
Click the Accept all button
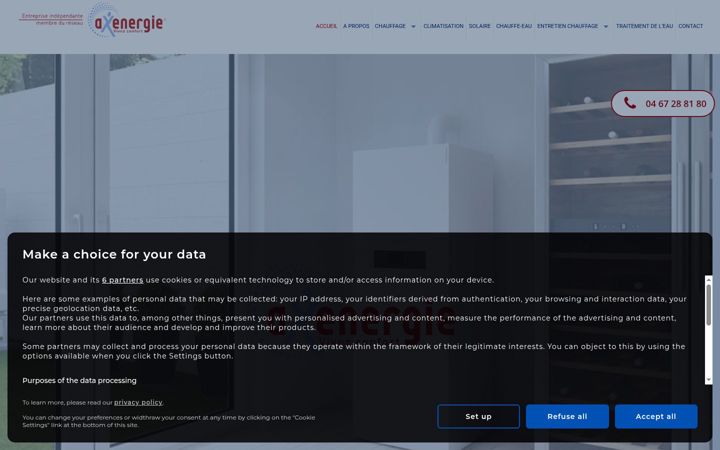click(656, 416)
